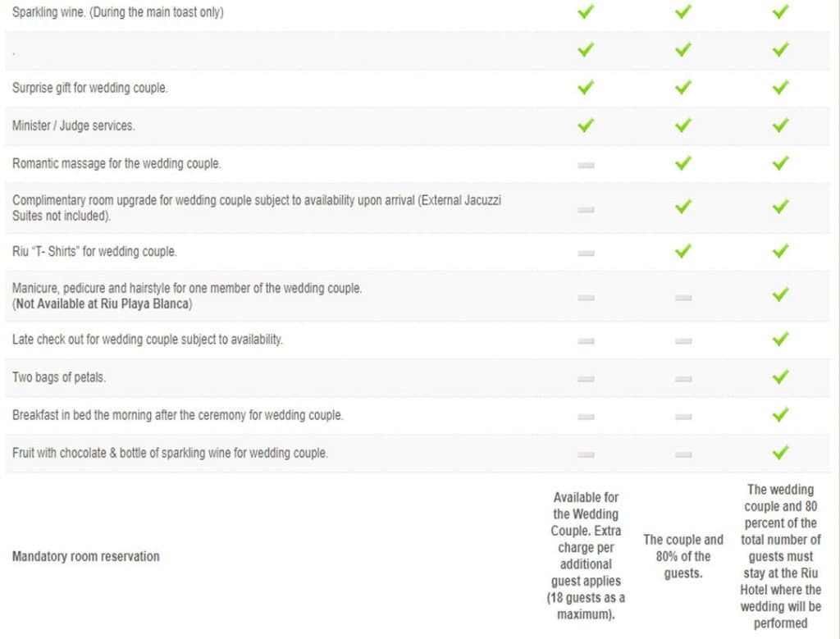Image resolution: width=840 pixels, height=639 pixels.
Task: Click the Not Available at Riu Playa Blanca note
Action: (x=102, y=304)
